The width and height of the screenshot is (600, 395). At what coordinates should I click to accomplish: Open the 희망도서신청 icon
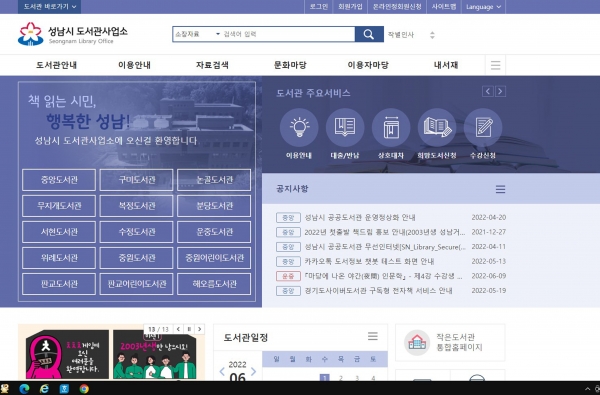(437, 127)
